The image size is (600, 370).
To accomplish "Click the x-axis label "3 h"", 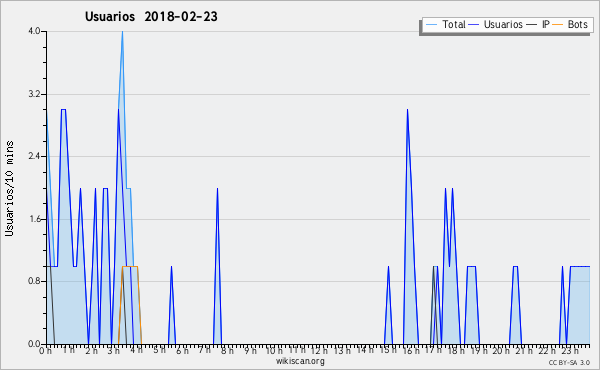I will tap(114, 350).
